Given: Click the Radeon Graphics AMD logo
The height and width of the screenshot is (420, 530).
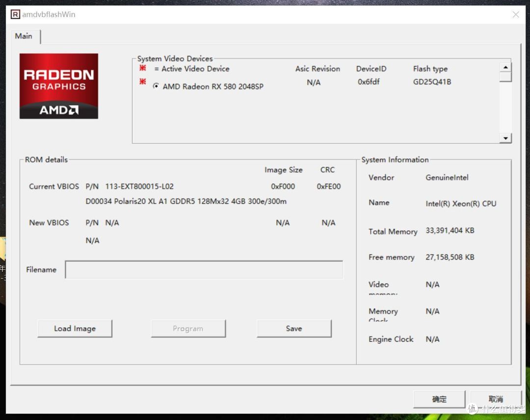Looking at the screenshot, I should (x=59, y=86).
